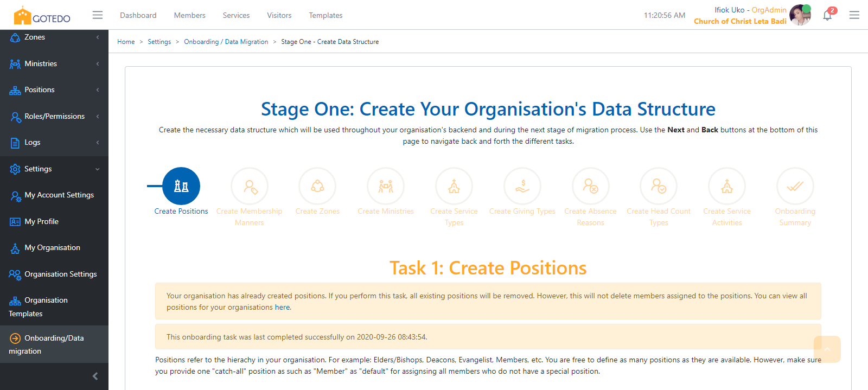This screenshot has width=868, height=390.
Task: Select the Create Giving Types step icon
Action: (522, 186)
